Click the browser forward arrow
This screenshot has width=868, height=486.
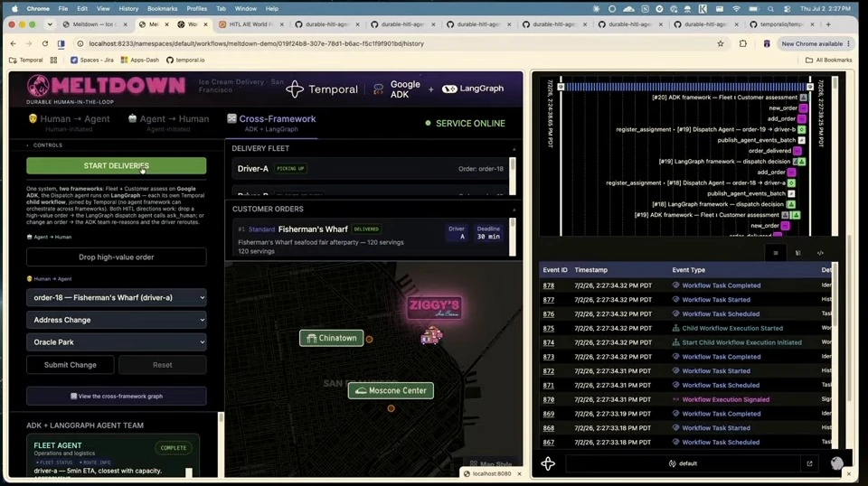(x=29, y=43)
